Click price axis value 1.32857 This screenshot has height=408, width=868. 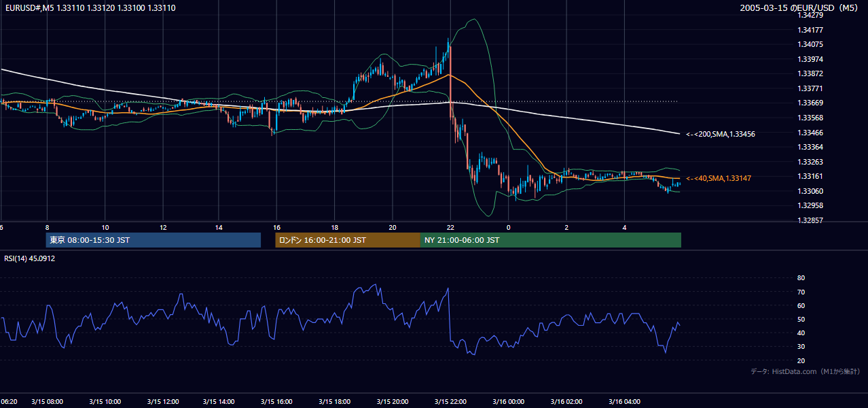[811, 220]
